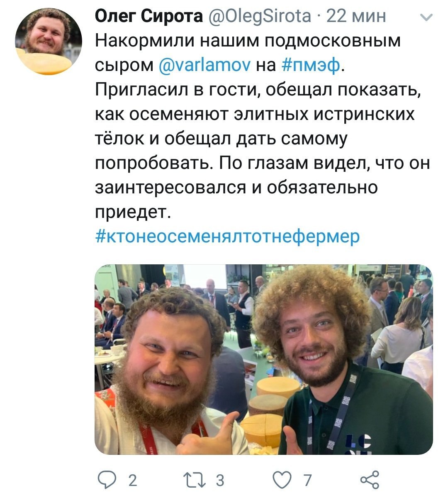The image size is (448, 498).
Task: Click the author name Олег Сирота
Action: coord(149,17)
